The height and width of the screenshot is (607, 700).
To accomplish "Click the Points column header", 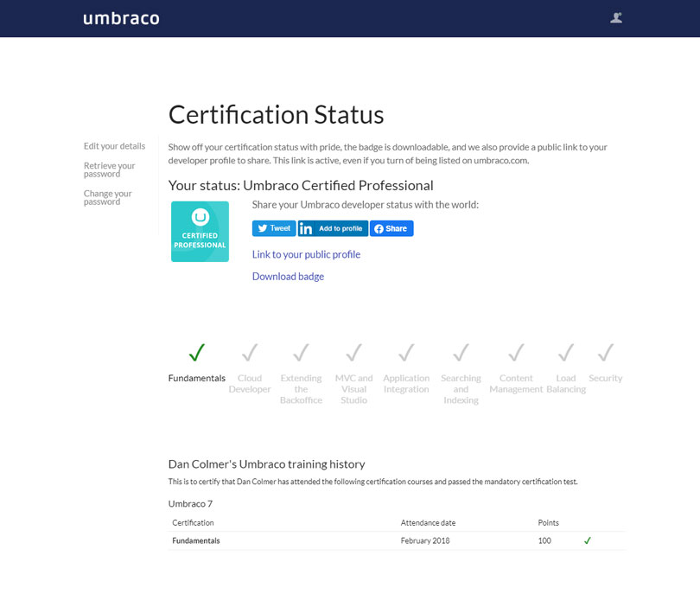I will coord(548,522).
